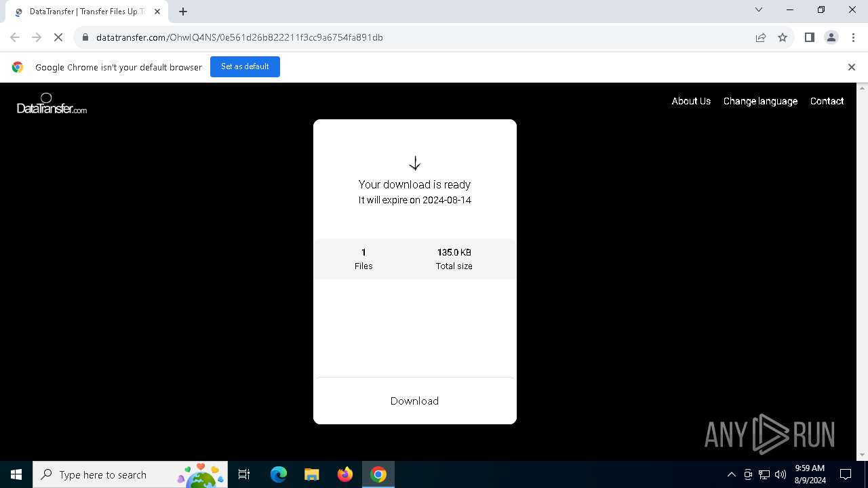The height and width of the screenshot is (488, 868).
Task: Click the Download button
Action: [414, 401]
